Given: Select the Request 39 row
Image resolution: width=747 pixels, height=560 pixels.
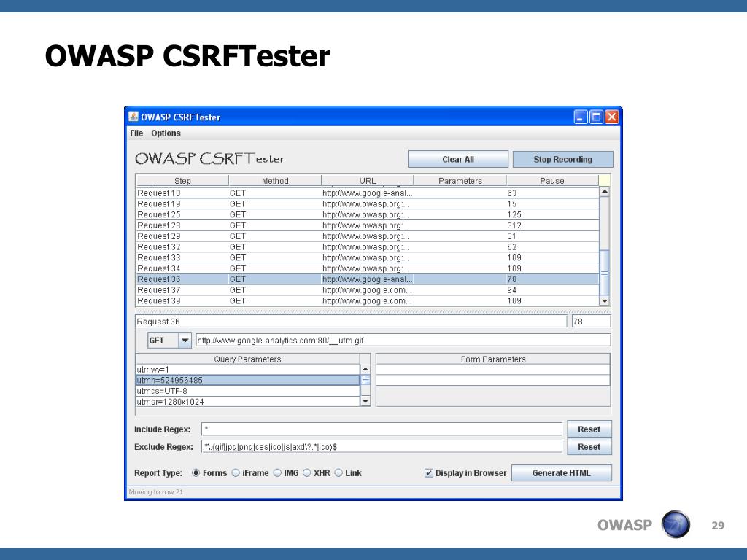Looking at the screenshot, I should 368,301.
